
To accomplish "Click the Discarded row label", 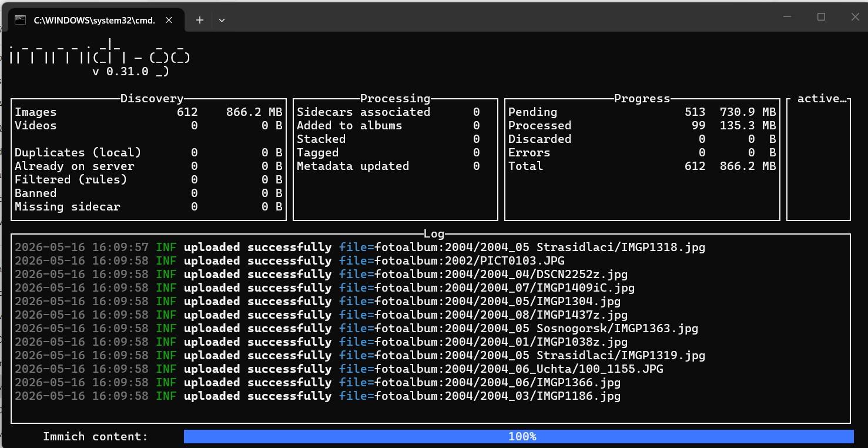I will (540, 139).
